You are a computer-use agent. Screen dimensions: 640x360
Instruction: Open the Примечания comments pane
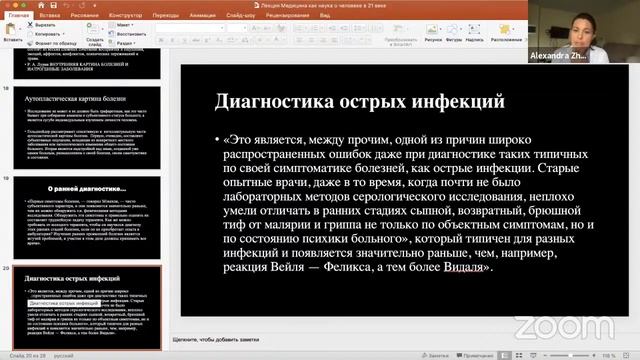[x=475, y=356]
